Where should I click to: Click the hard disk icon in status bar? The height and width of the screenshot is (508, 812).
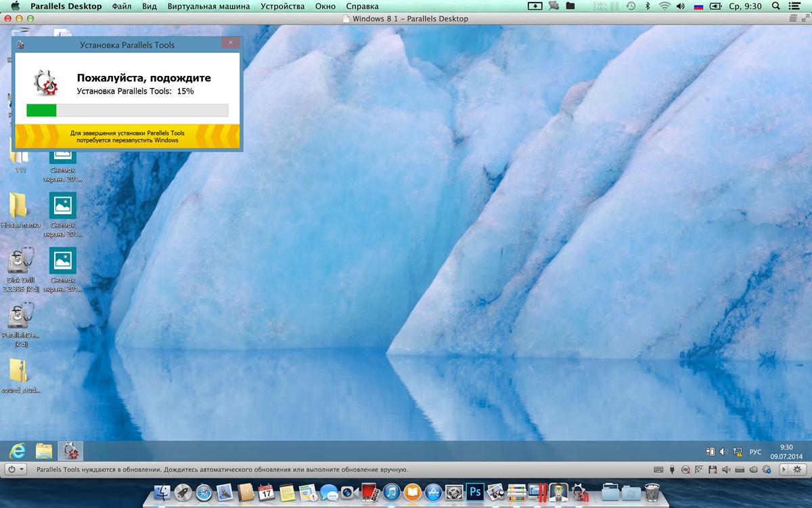(739, 469)
